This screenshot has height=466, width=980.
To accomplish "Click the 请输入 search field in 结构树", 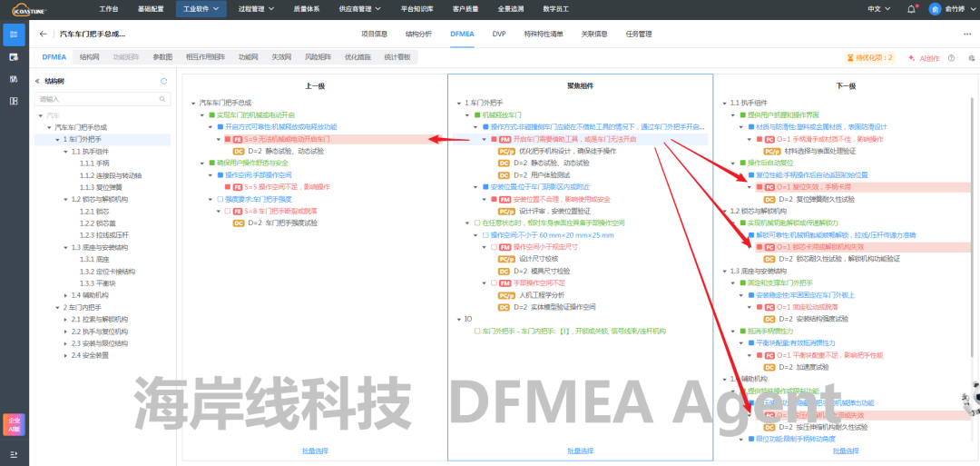I will pyautogui.click(x=100, y=99).
